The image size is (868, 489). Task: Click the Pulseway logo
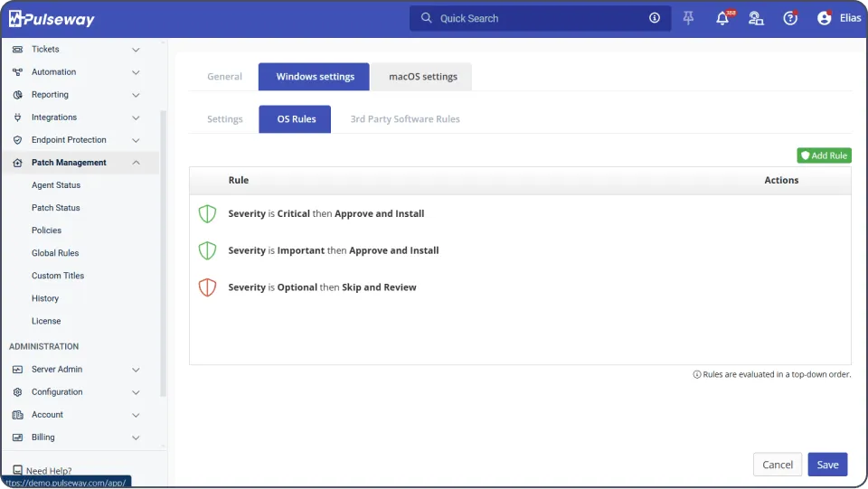point(52,19)
